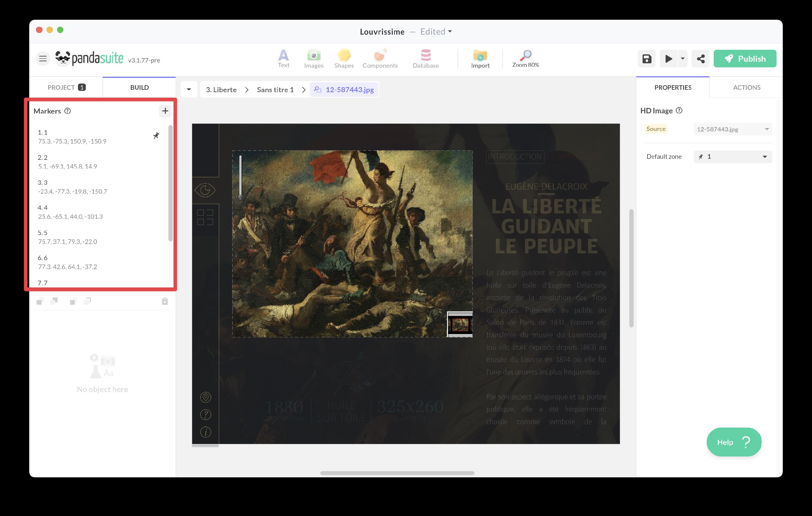Expand the Default zone dropdown

click(x=732, y=157)
